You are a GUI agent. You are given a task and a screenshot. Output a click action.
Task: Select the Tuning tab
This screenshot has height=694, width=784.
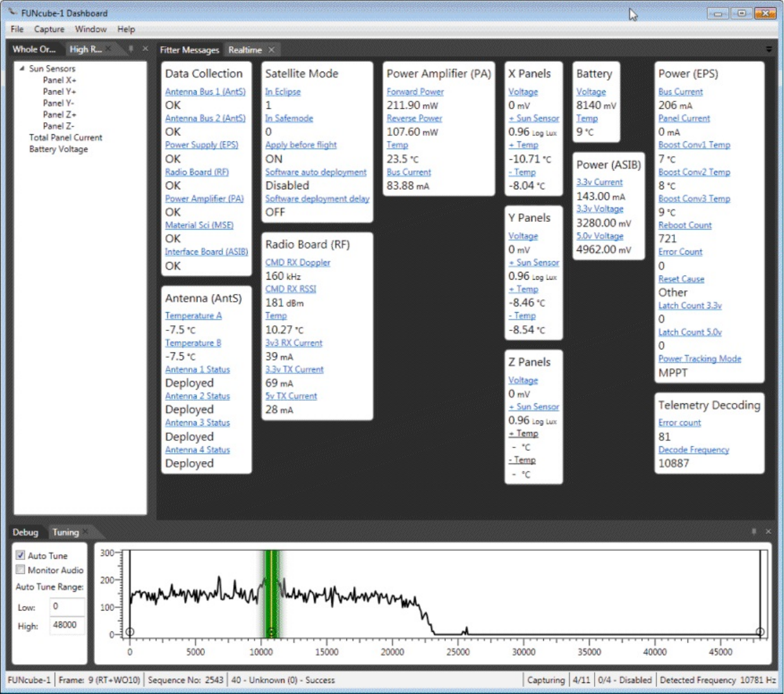click(x=66, y=532)
